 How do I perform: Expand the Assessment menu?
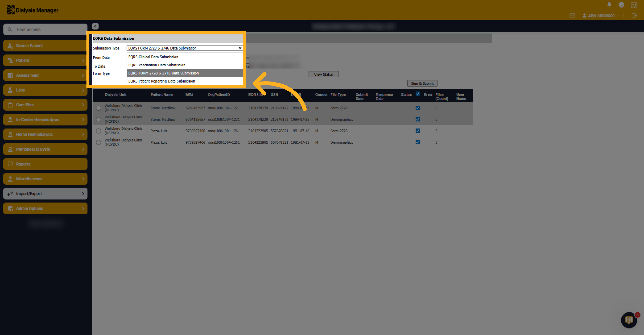click(45, 75)
